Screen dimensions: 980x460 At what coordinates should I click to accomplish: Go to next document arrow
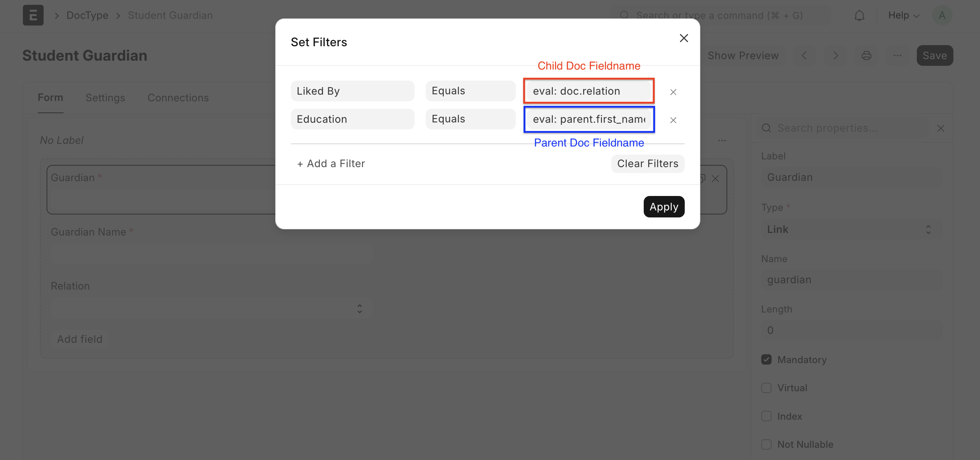pos(836,55)
